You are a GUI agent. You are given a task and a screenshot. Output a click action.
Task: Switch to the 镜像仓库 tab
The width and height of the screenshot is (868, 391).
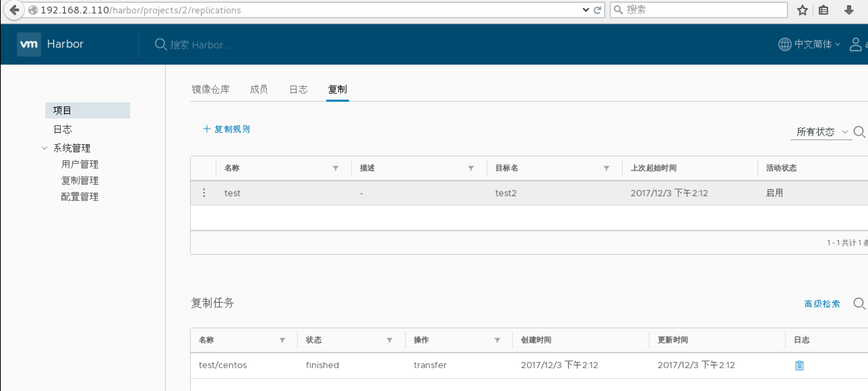pos(210,89)
